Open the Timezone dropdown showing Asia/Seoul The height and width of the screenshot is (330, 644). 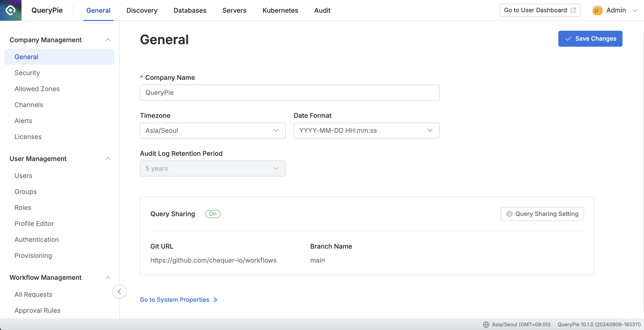coord(213,130)
